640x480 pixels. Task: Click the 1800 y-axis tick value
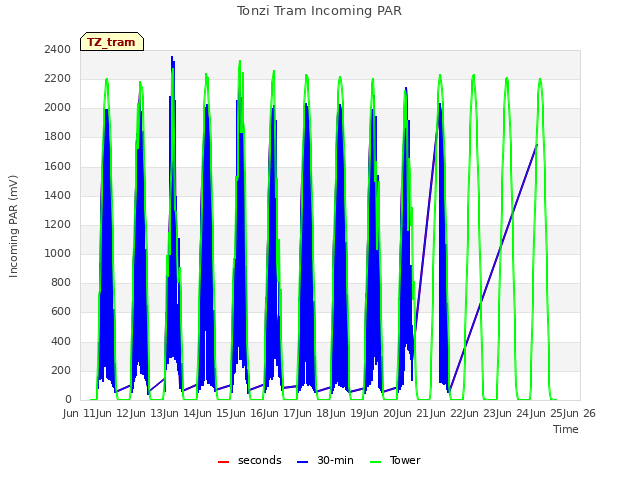58,137
